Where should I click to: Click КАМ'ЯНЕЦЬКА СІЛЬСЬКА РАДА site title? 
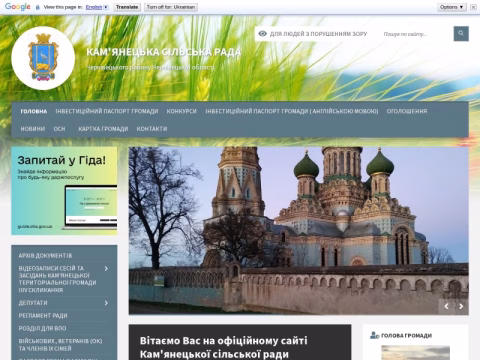tap(163, 52)
